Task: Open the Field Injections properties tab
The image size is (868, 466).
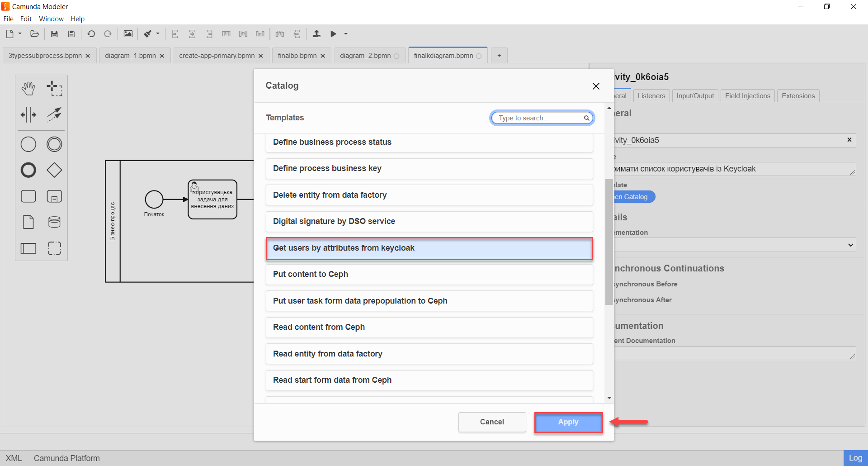Action: [x=748, y=96]
